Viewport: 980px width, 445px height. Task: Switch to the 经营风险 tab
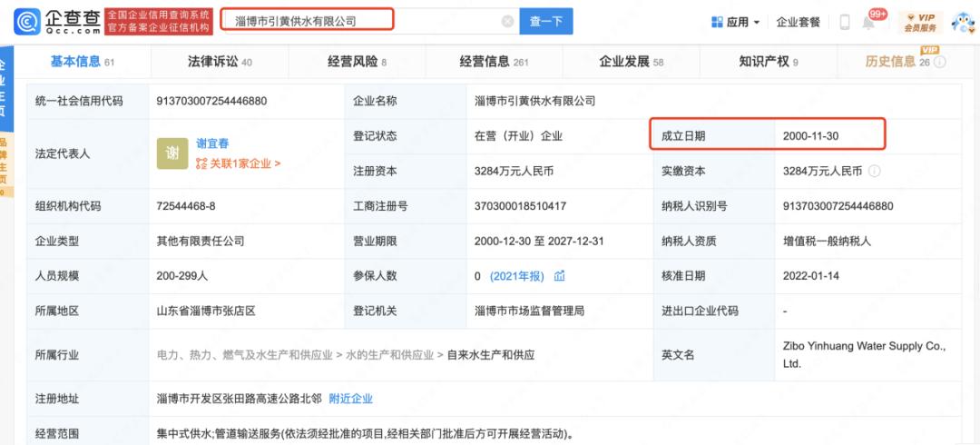[357, 62]
